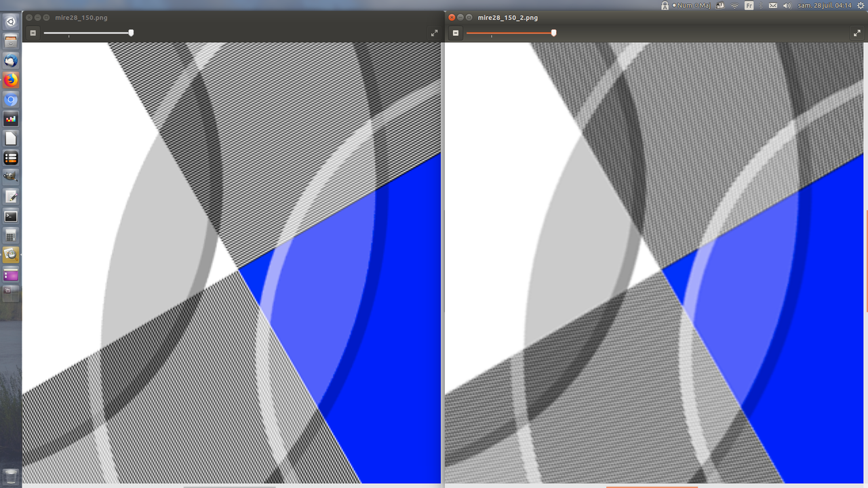The width and height of the screenshot is (868, 488).
Task: Open the black list-icon app in dock
Action: (10, 158)
